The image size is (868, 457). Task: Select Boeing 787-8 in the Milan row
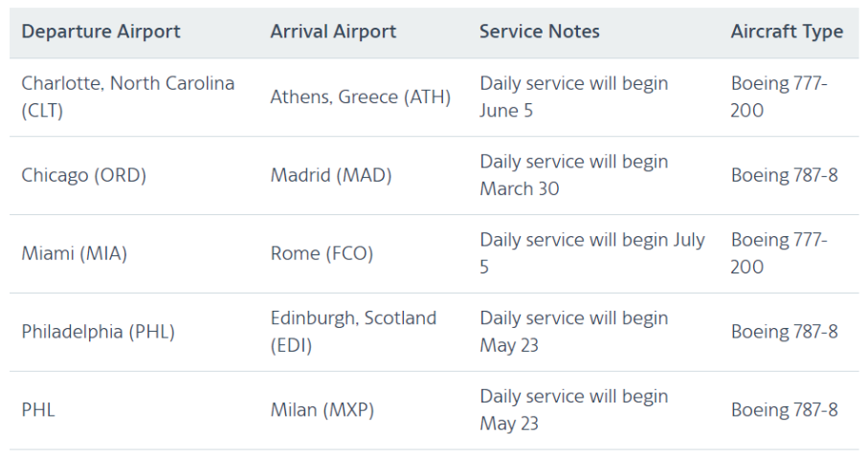pyautogui.click(x=785, y=410)
